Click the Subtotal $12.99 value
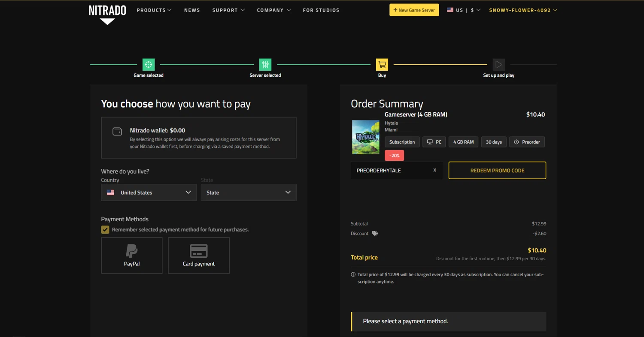This screenshot has width=644, height=337. [539, 224]
